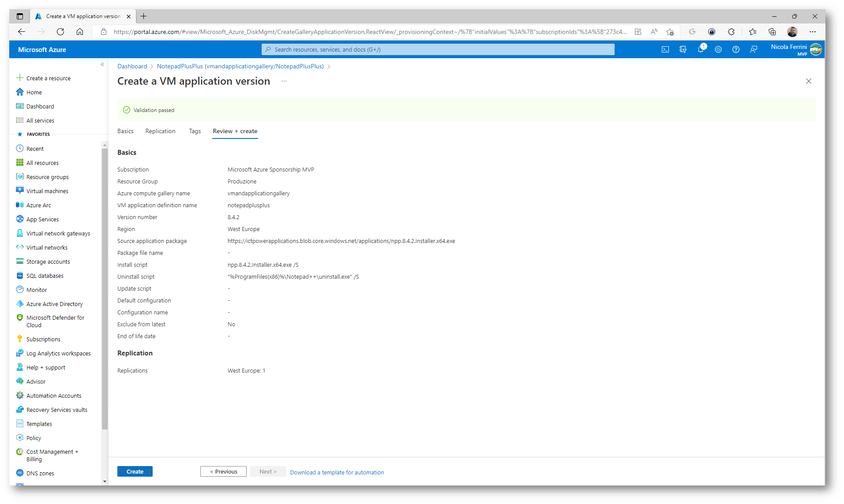The height and width of the screenshot is (504, 844).
Task: Open Resource groups
Action: (48, 177)
